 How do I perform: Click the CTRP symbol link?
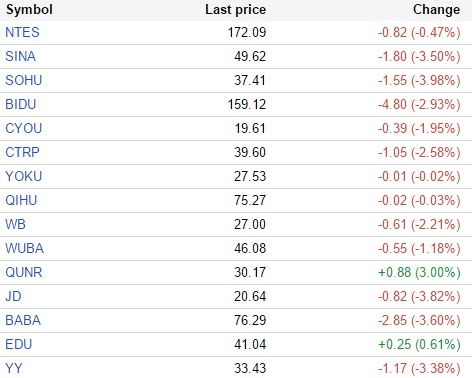pyautogui.click(x=22, y=152)
